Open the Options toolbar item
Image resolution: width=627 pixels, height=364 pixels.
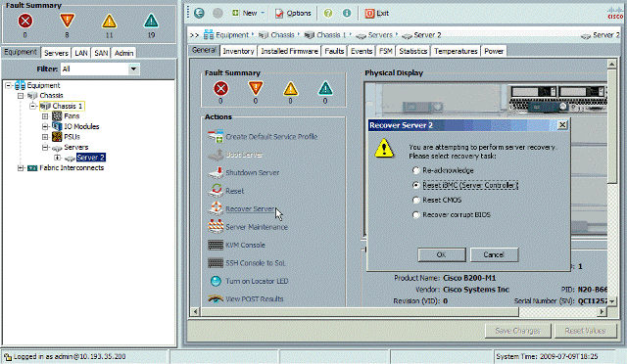click(293, 13)
